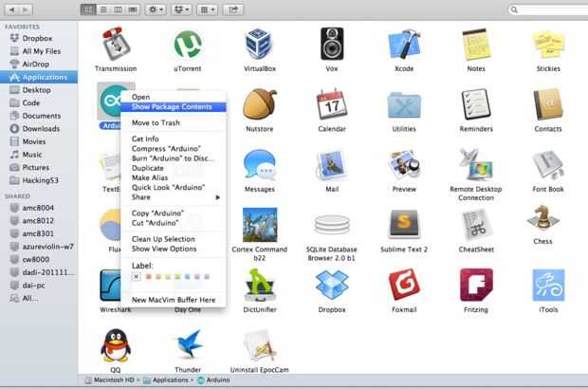The width and height of the screenshot is (588, 389).
Task: Select the Thunder bird icon
Action: click(x=188, y=344)
